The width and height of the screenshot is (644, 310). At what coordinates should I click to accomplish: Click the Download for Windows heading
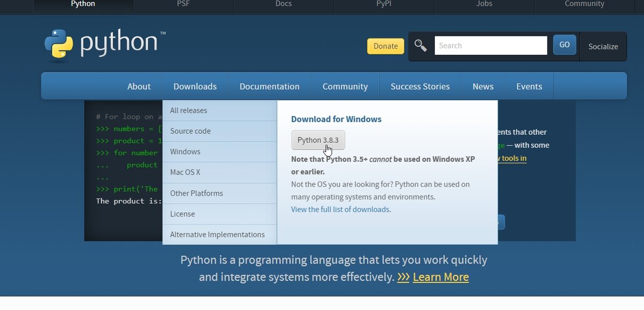click(x=336, y=119)
